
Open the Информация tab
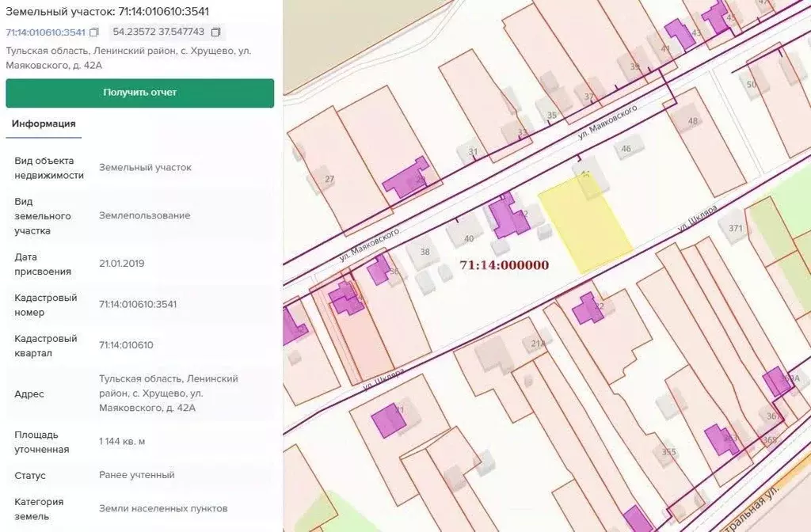click(x=44, y=123)
